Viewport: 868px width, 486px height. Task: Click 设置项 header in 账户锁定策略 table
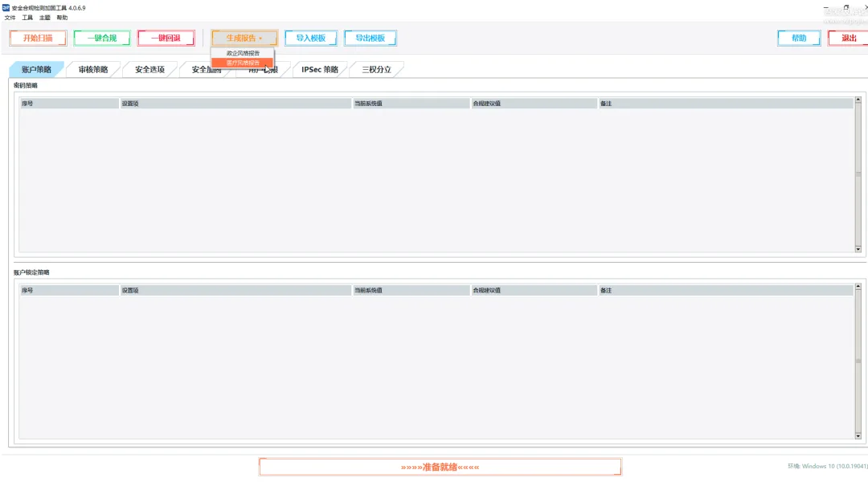pos(235,290)
